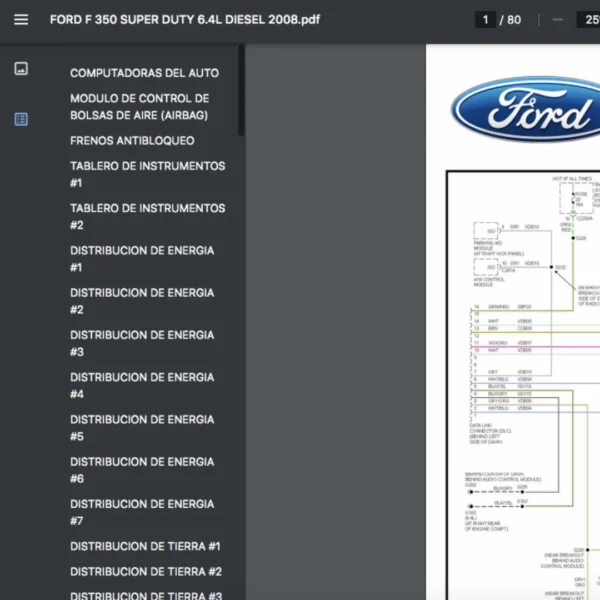The width and height of the screenshot is (600, 600).
Task: Open TABLERO DE INSTRUMENTOS #1 bookmark
Action: tap(147, 175)
